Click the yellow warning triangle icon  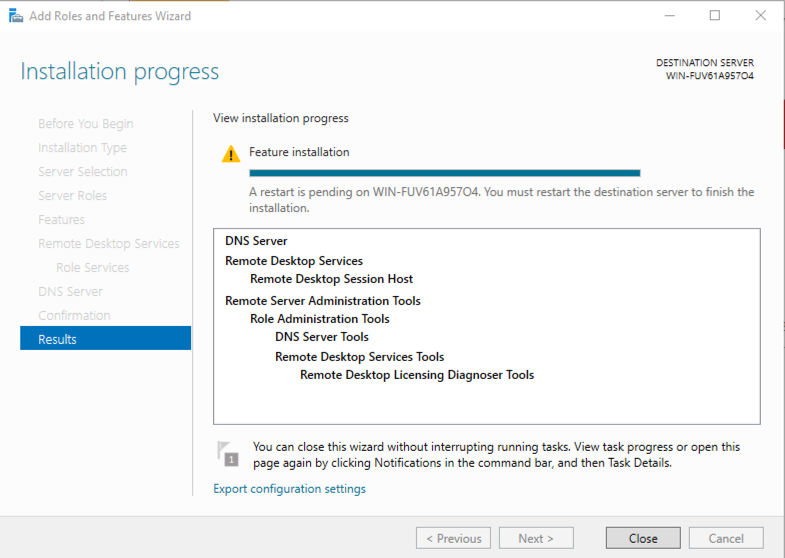231,154
